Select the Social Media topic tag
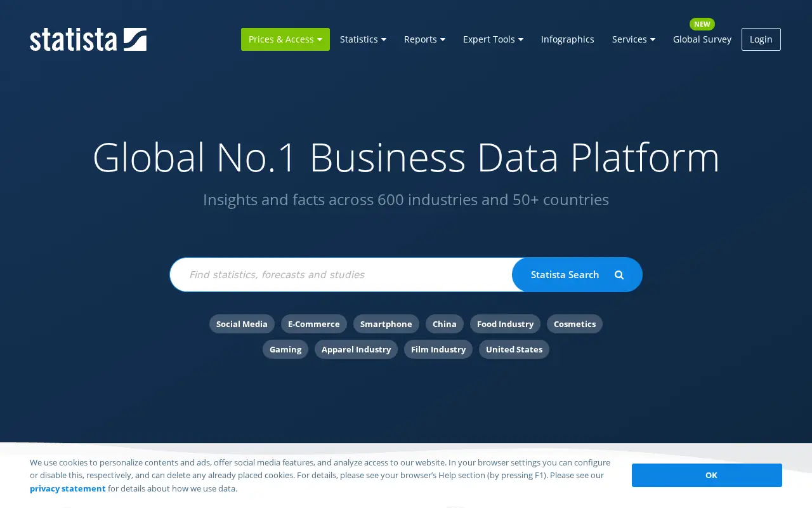 tap(242, 324)
